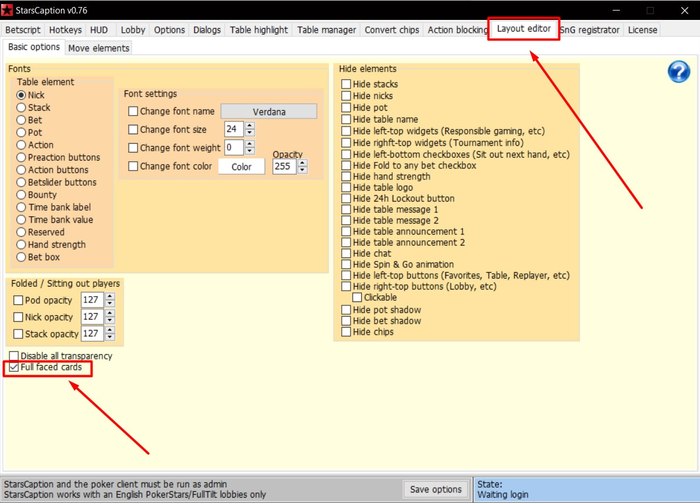Check the Stack opacity checkbox
Image resolution: width=700 pixels, height=503 pixels.
(18, 334)
